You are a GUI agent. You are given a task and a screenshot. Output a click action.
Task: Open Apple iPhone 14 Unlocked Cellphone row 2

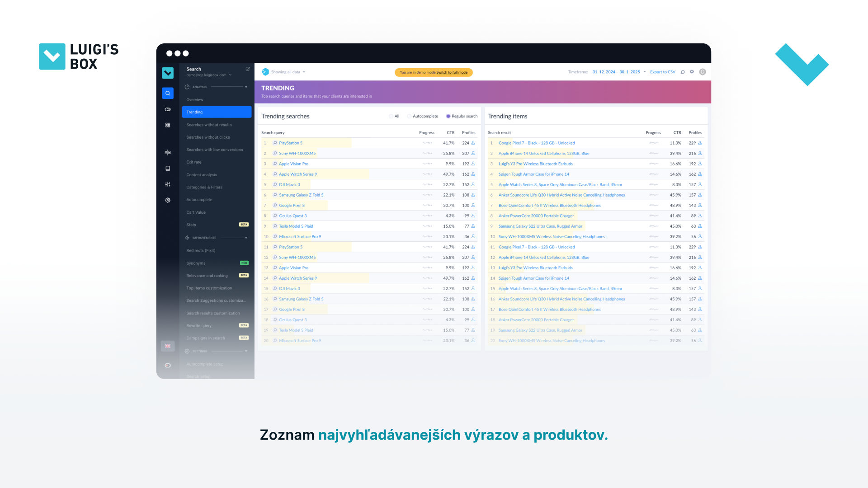[x=544, y=153]
